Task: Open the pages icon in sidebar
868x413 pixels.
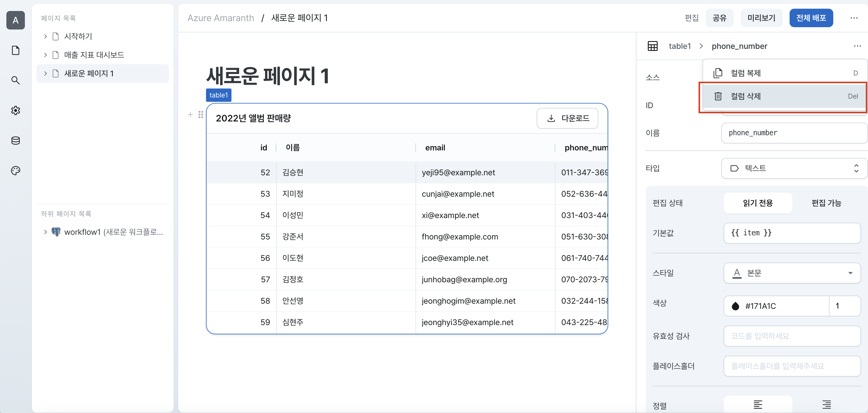Action: [16, 50]
